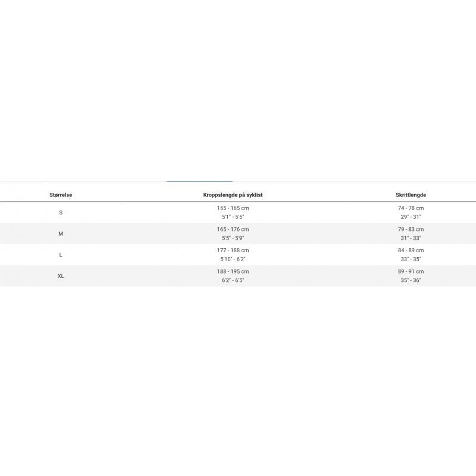The width and height of the screenshot is (476, 476).
Task: Click the Skrittlengde column header
Action: (x=411, y=195)
